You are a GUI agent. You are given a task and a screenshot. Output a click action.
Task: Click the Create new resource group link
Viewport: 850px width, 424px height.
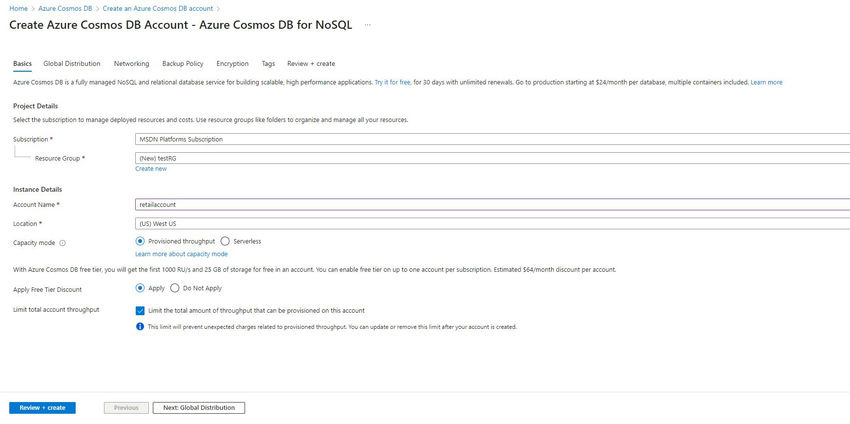pos(151,169)
